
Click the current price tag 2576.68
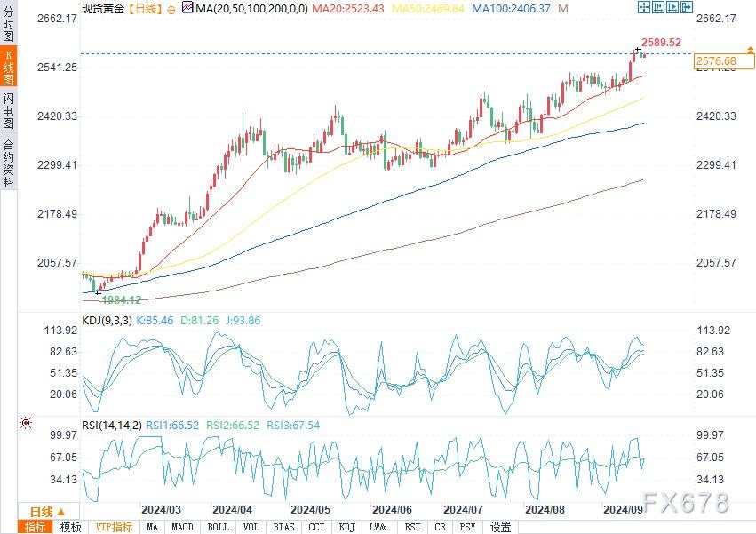click(x=724, y=61)
